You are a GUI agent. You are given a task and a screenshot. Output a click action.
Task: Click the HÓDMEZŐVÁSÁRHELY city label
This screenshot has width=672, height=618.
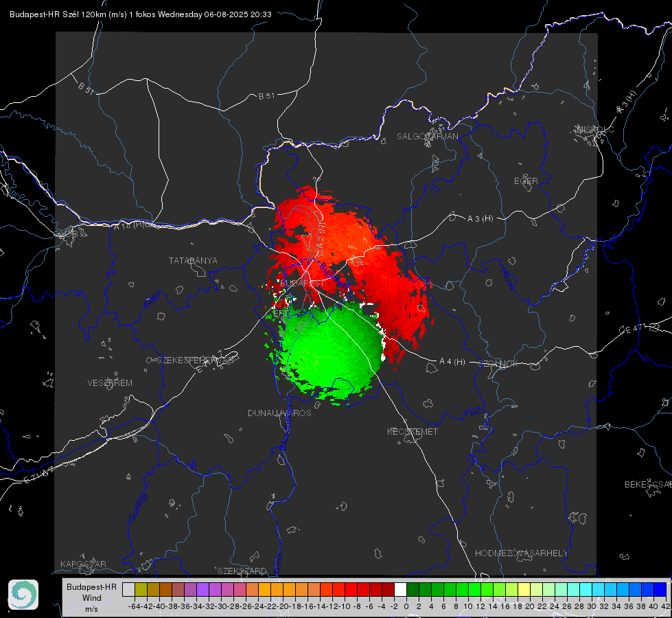pyautogui.click(x=521, y=553)
